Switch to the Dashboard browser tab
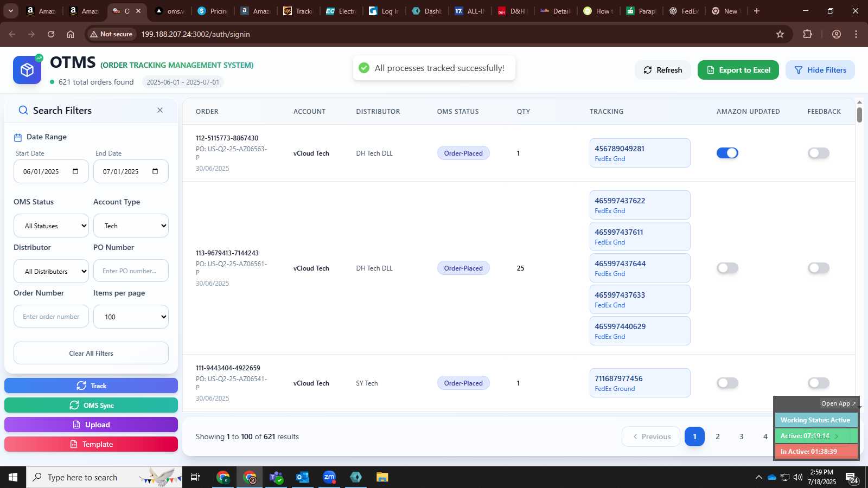The image size is (868, 488). [x=427, y=11]
